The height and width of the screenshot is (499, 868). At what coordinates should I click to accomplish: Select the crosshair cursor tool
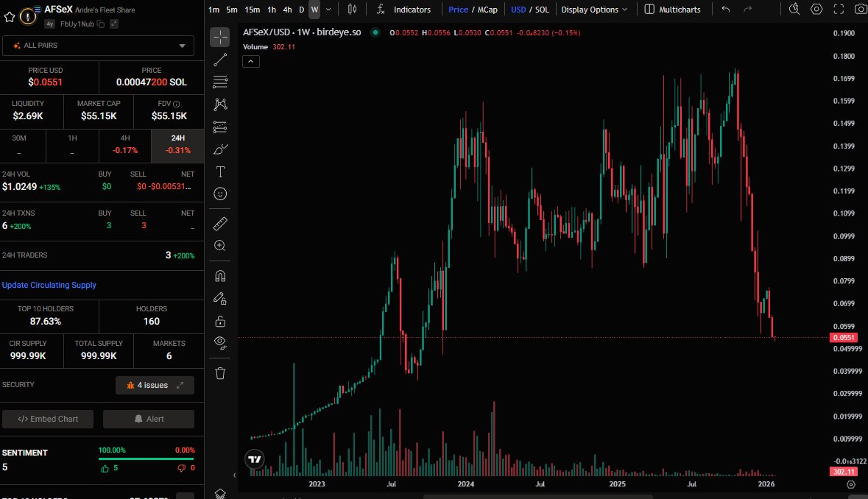220,37
